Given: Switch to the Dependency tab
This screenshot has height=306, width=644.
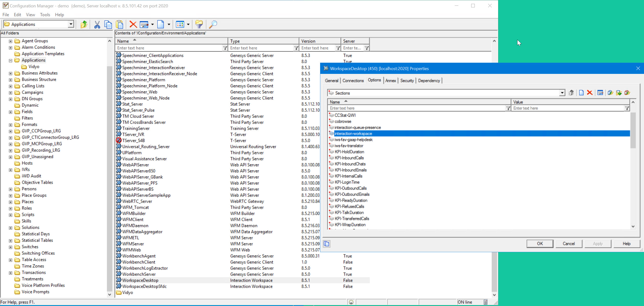Looking at the screenshot, I should [x=429, y=81].
